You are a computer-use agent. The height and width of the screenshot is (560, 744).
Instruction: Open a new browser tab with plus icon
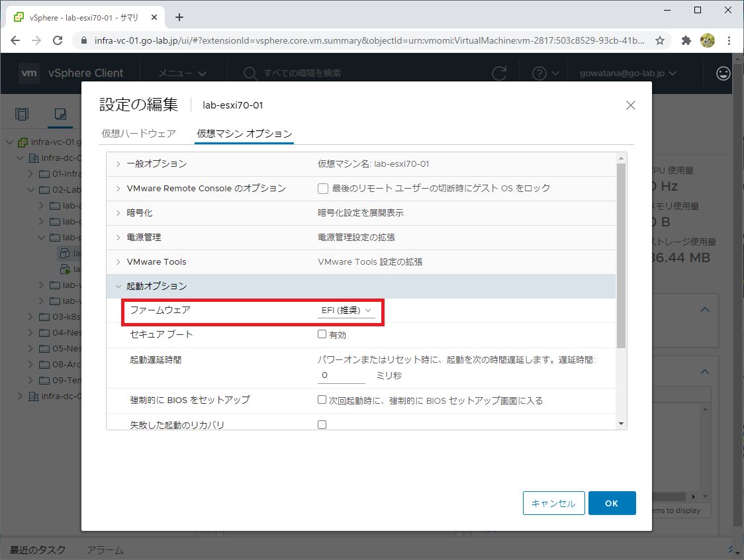(x=179, y=18)
